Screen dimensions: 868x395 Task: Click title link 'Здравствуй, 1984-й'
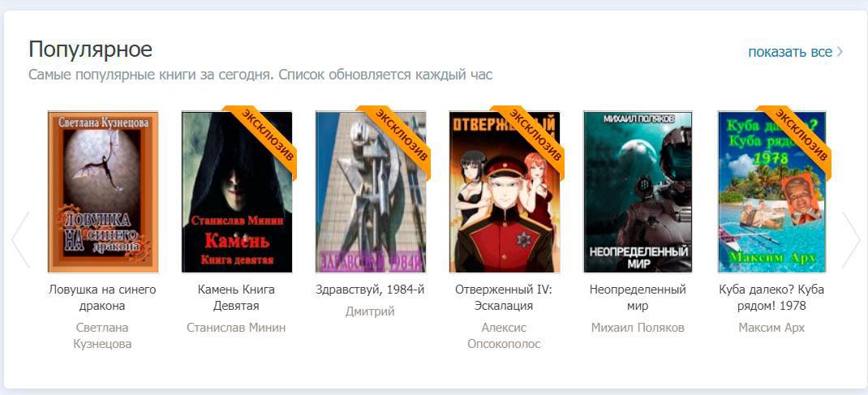(x=371, y=290)
